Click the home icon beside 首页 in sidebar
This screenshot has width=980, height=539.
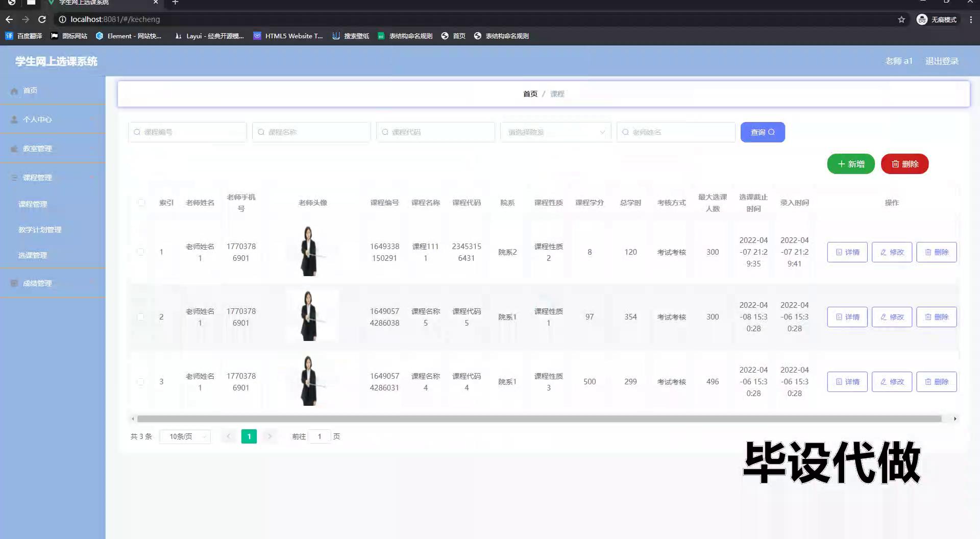pos(14,91)
